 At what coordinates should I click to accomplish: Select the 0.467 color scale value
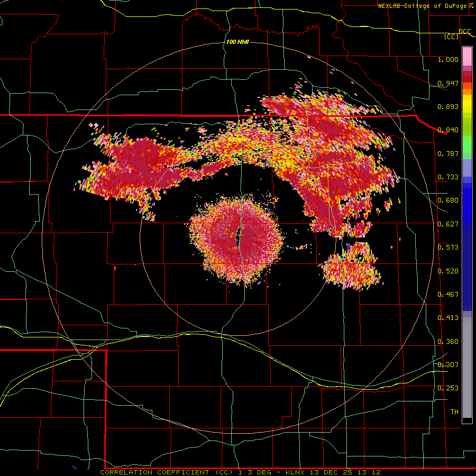click(448, 295)
